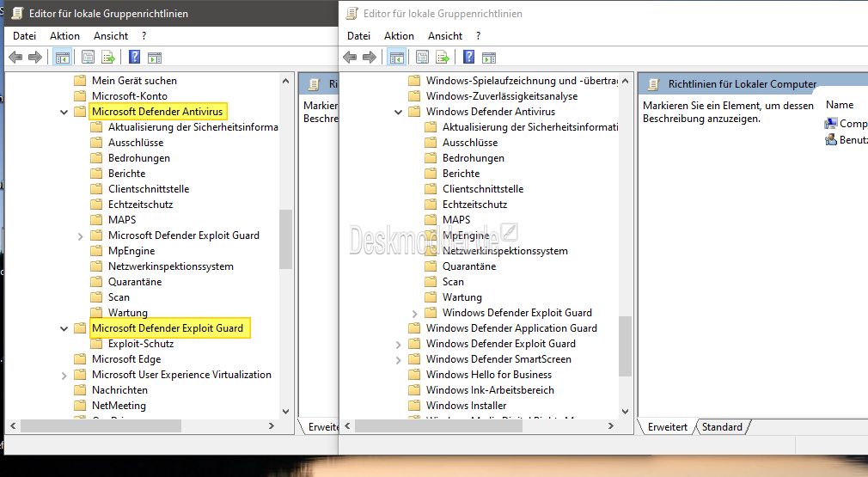The height and width of the screenshot is (477, 868).
Task: Click right tree horizontal scrollbar right arrow
Action: pos(610,426)
